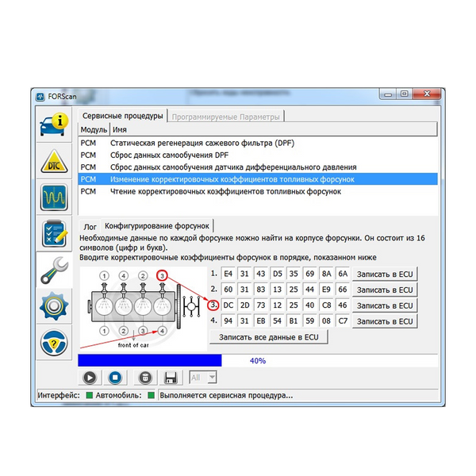
Task: Click Записать все данные в ECU button
Action: [x=269, y=337]
